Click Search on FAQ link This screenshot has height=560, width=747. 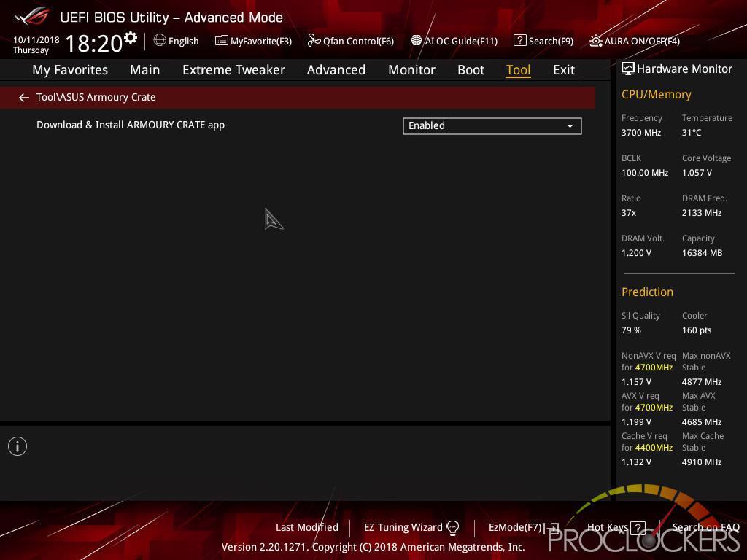706,527
